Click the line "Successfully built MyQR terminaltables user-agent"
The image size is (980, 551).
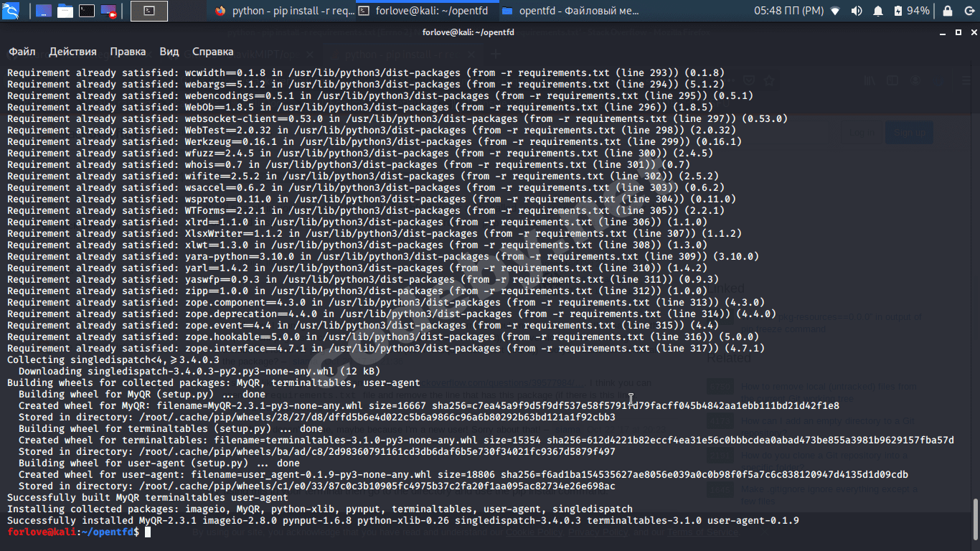tap(148, 498)
